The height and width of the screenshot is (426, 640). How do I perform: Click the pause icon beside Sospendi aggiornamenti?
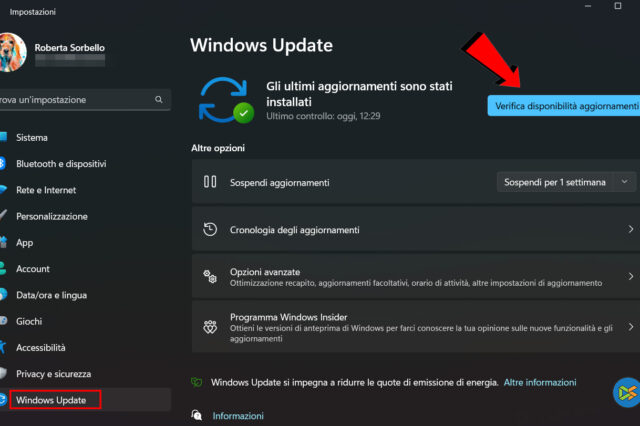tap(210, 182)
